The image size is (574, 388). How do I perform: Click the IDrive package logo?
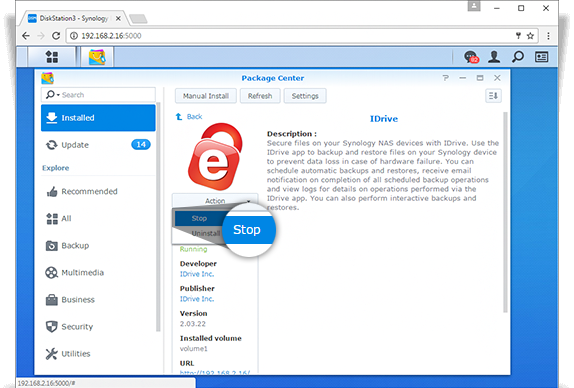pos(215,157)
